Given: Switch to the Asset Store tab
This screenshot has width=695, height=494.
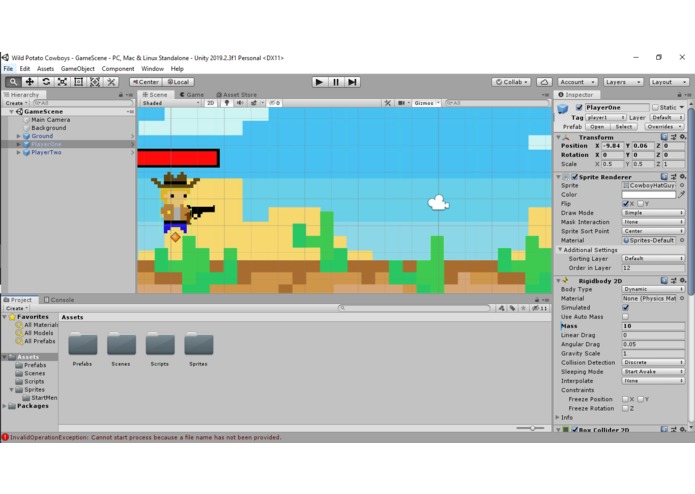Looking at the screenshot, I should tap(236, 94).
